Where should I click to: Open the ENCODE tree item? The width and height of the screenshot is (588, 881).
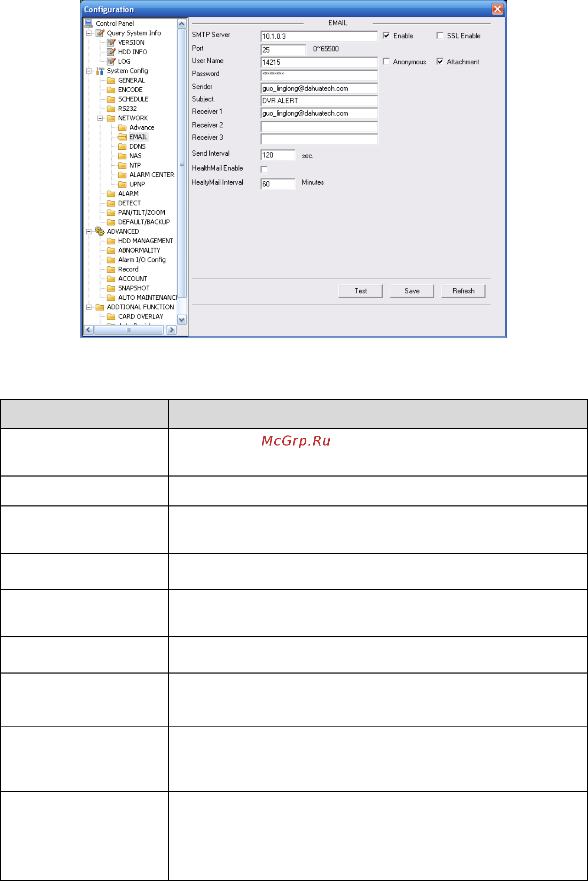pyautogui.click(x=130, y=89)
